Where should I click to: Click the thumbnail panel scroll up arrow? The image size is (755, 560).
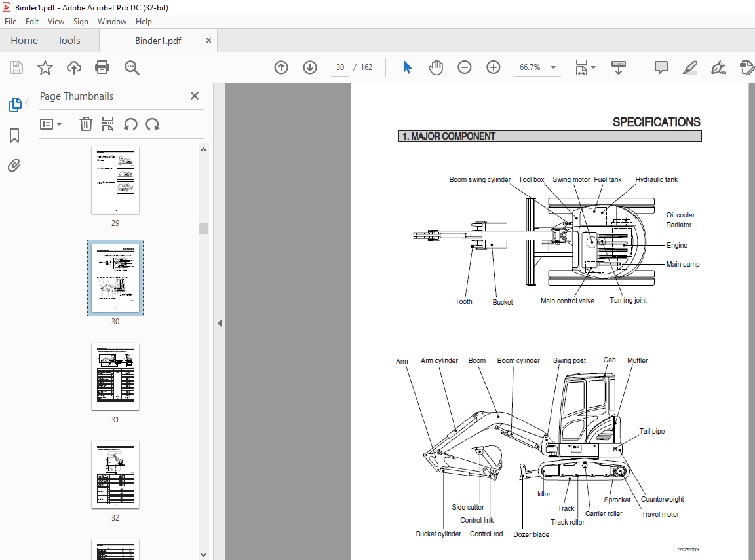(203, 149)
